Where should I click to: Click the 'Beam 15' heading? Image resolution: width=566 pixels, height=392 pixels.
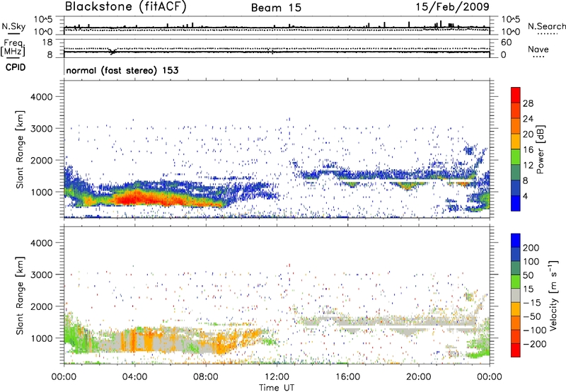coord(276,8)
